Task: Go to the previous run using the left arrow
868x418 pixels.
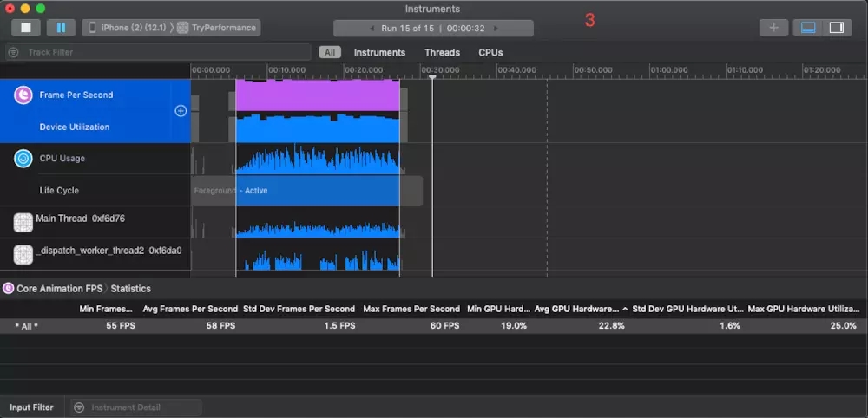Action: (x=372, y=28)
